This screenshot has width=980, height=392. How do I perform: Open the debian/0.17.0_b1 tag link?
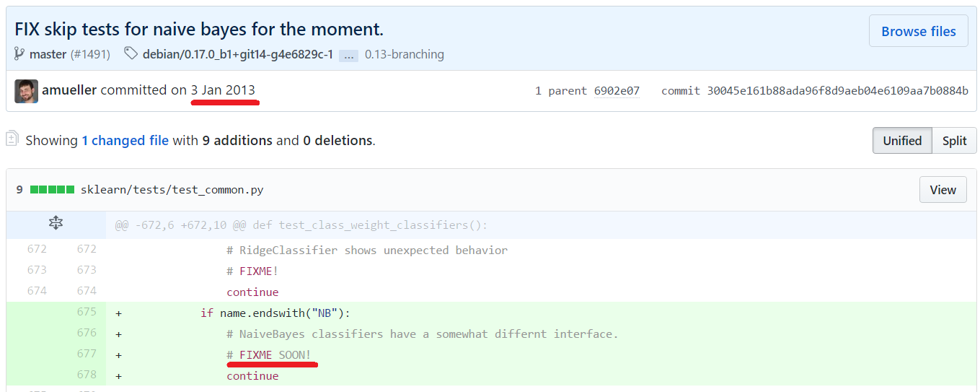pos(238,54)
